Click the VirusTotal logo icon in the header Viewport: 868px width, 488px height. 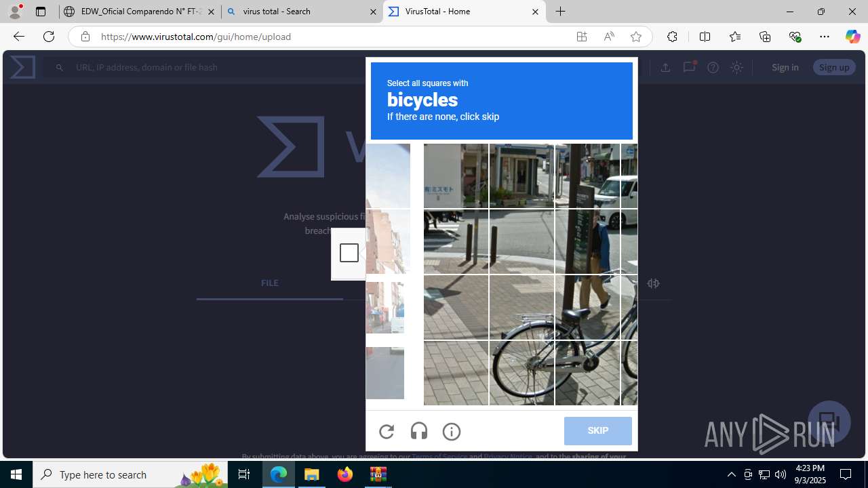coord(22,67)
